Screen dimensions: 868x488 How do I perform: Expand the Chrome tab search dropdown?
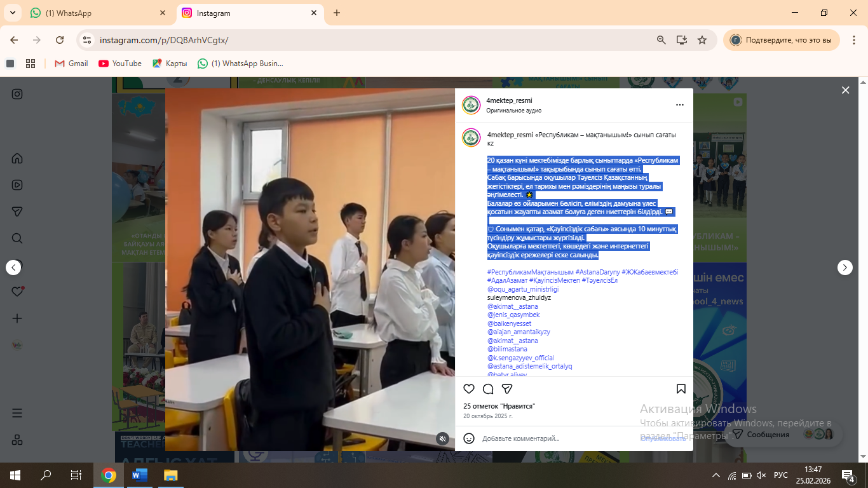click(x=12, y=13)
